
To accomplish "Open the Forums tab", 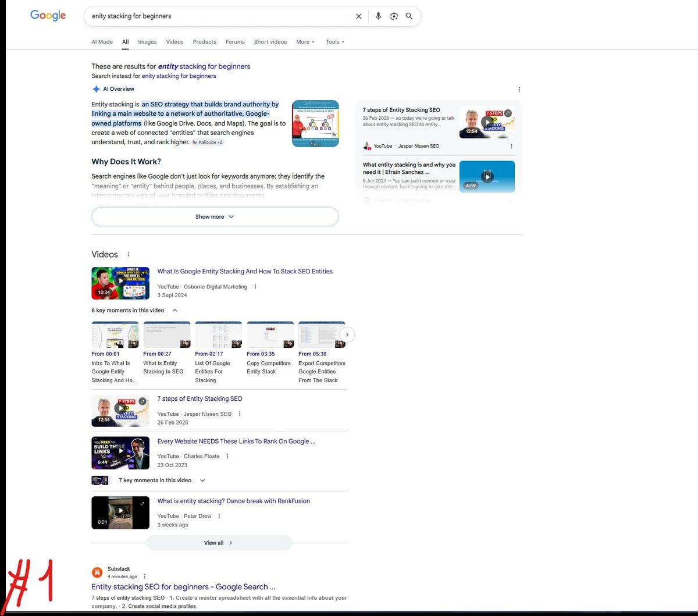I will click(235, 42).
